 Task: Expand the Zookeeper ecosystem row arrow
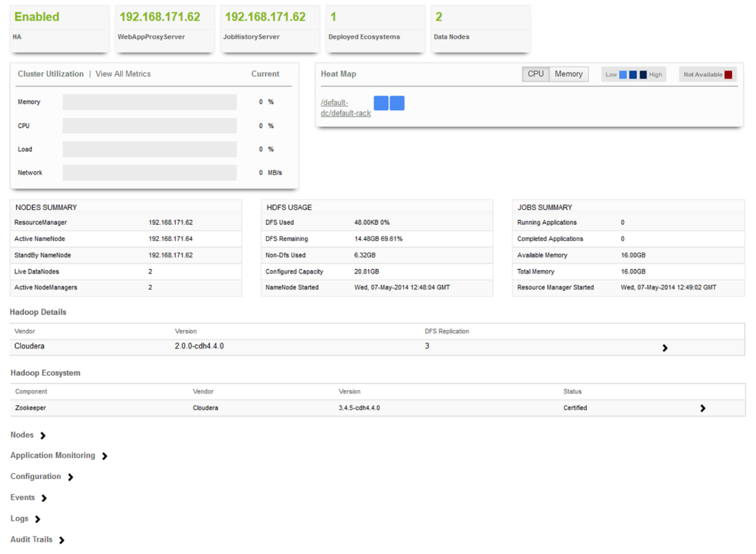point(702,408)
